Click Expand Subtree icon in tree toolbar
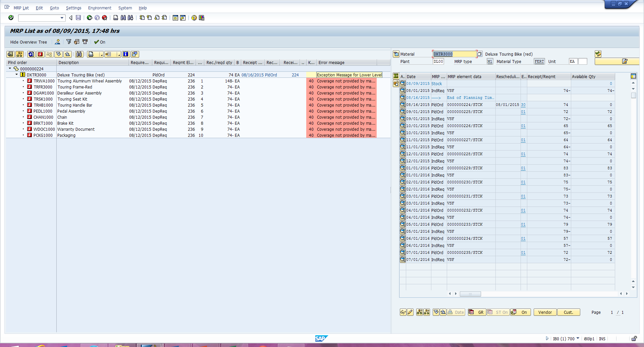The height and width of the screenshot is (347, 644). point(59,54)
